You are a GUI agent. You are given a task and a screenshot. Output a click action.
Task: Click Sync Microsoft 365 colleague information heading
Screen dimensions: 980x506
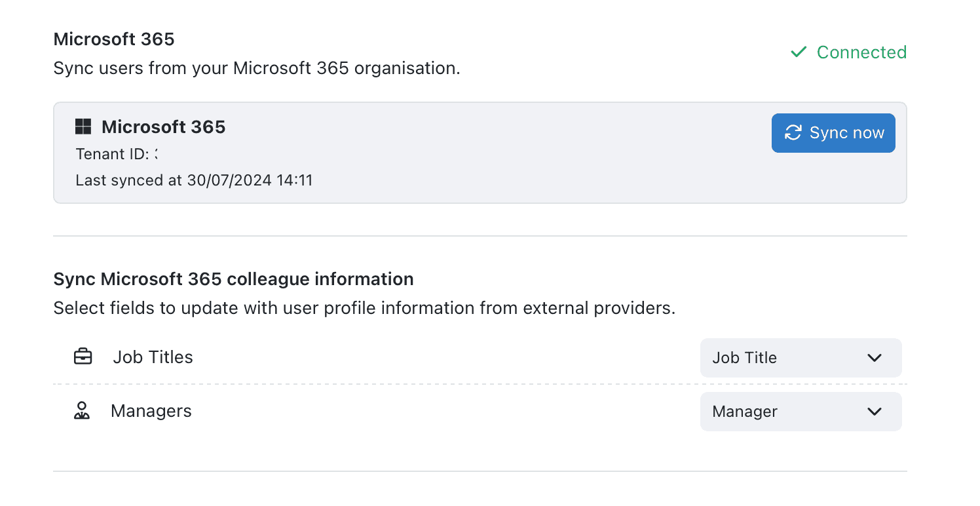click(233, 279)
